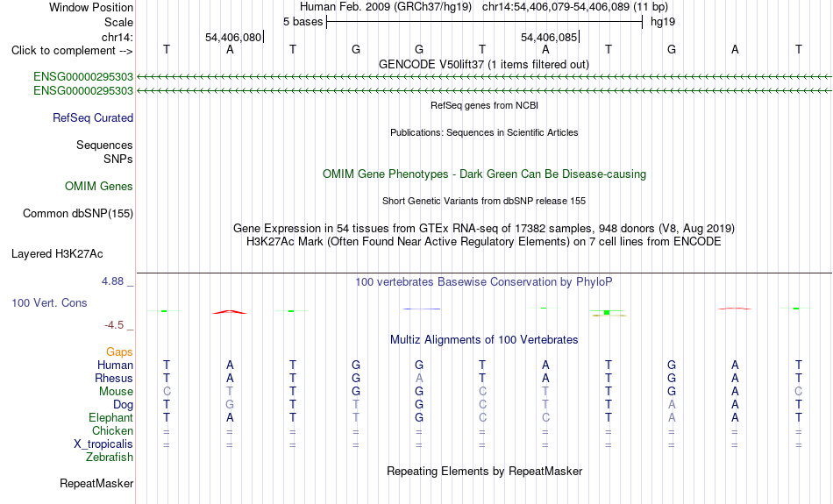833x504 pixels.
Task: Select the Zebrafish species row label
Action: [110, 457]
